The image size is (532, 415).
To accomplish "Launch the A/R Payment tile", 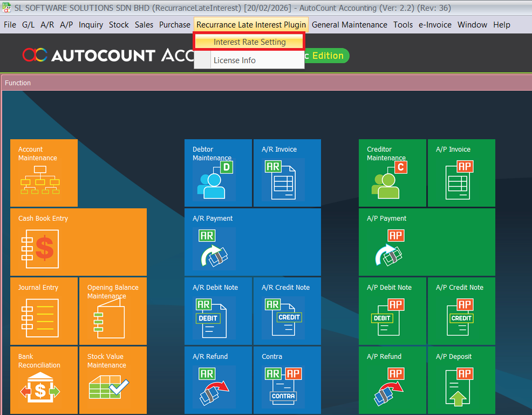I will tap(253, 242).
